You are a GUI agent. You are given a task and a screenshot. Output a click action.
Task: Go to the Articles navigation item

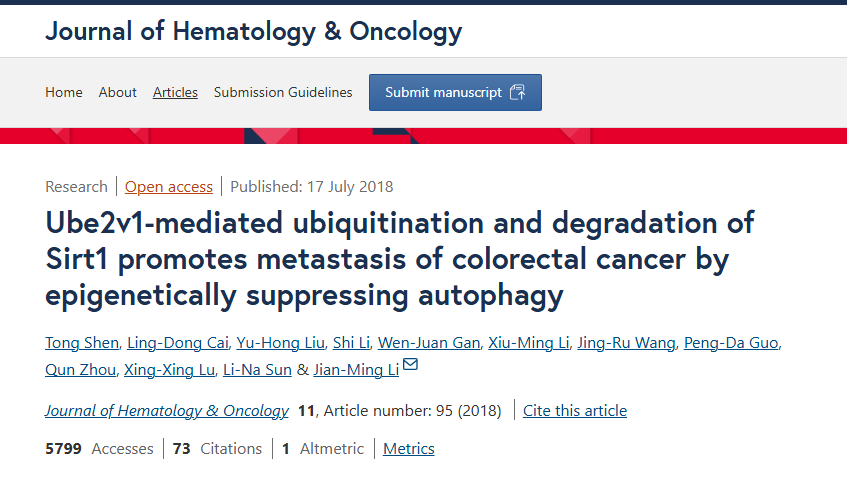pyautogui.click(x=175, y=92)
